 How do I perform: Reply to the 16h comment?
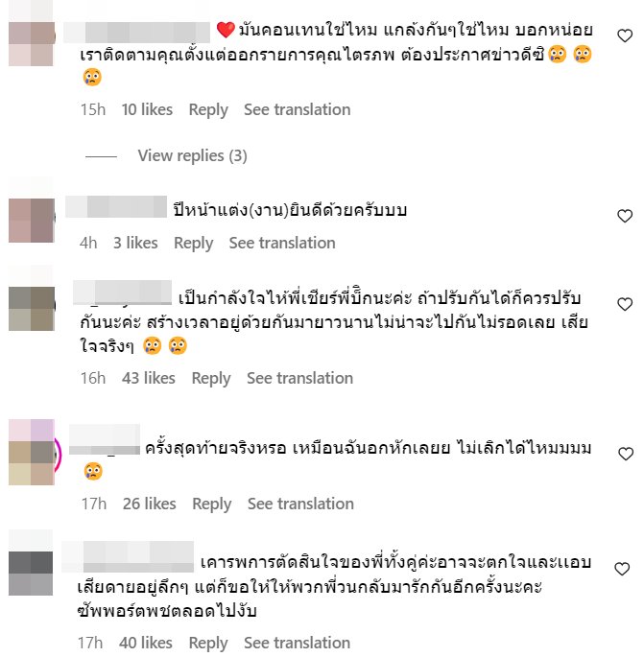click(x=211, y=378)
